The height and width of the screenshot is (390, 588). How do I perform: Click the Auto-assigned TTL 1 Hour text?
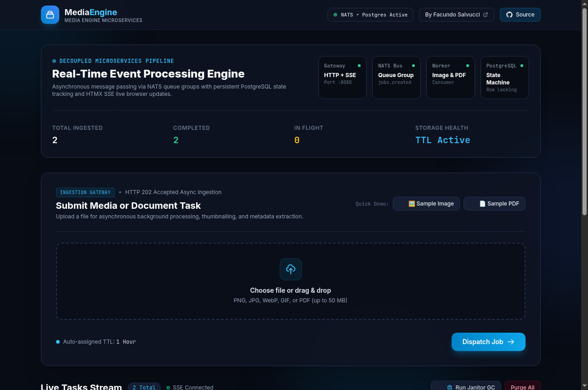(100, 342)
